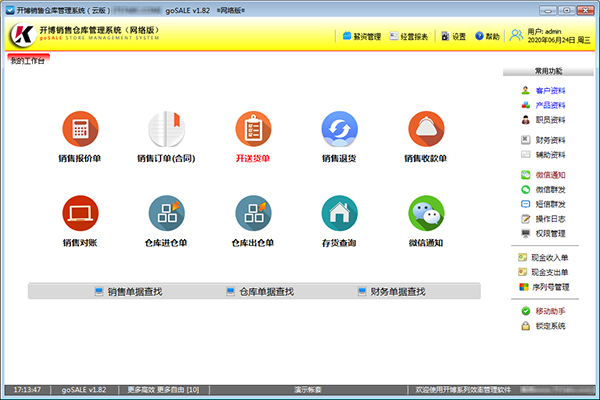The image size is (600, 400).
Task: Open the 销售订单(合同) book icon
Action: tap(166, 129)
